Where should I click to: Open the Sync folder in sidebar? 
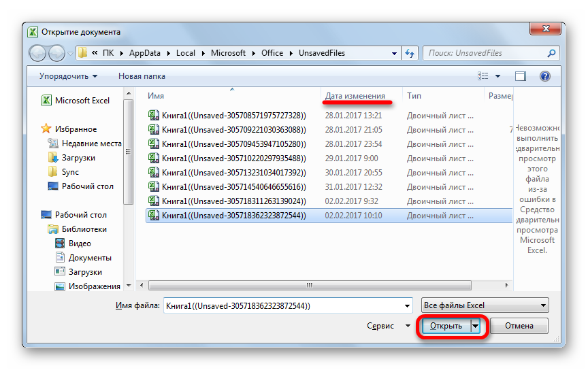tap(63, 171)
